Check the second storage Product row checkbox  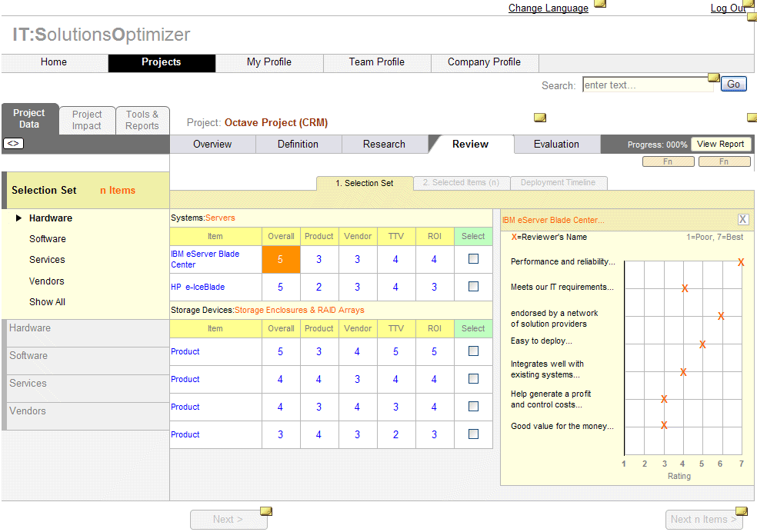[473, 378]
